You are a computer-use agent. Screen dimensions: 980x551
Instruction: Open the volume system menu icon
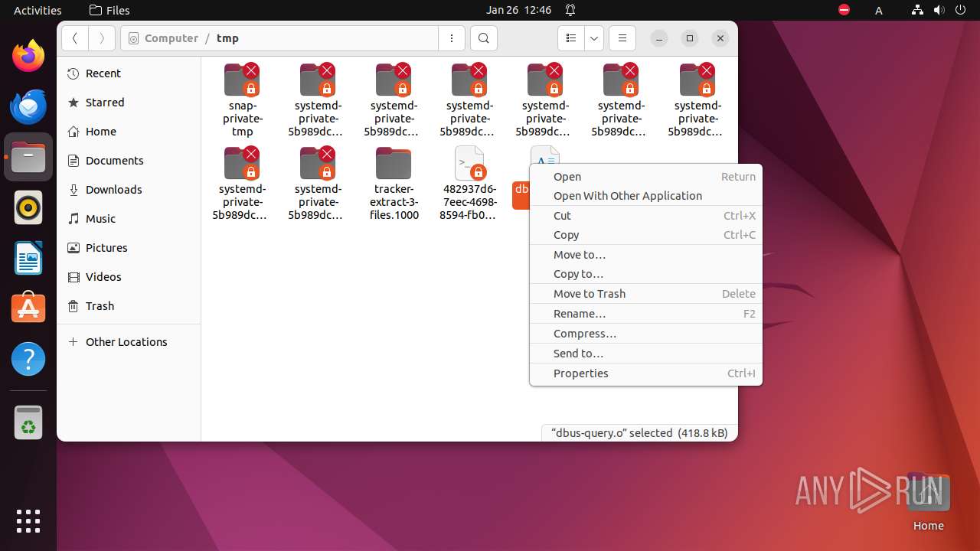938,10
